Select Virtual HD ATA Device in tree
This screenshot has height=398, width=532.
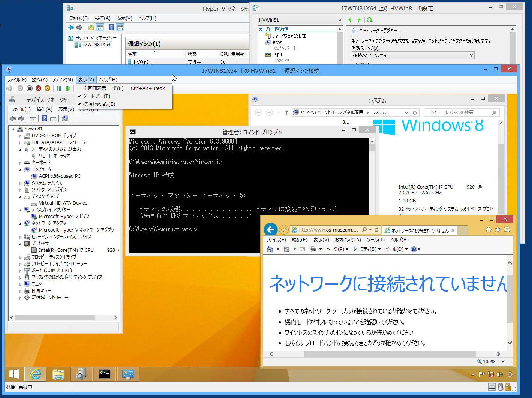click(63, 203)
